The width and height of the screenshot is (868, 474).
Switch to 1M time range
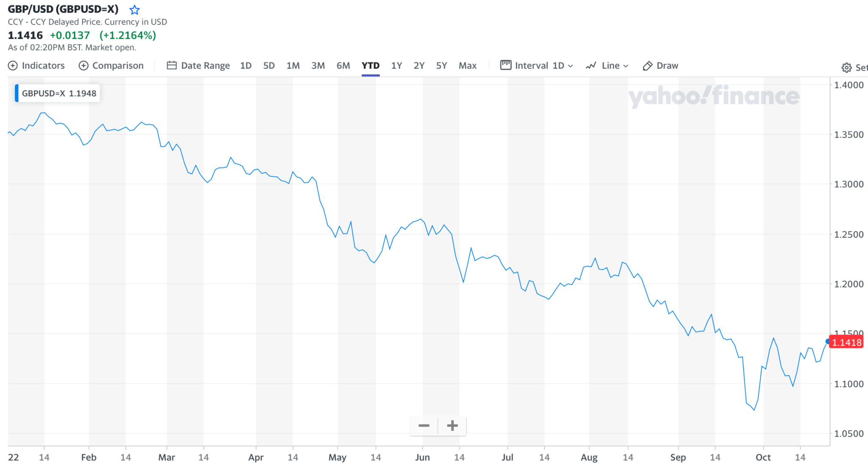(293, 66)
